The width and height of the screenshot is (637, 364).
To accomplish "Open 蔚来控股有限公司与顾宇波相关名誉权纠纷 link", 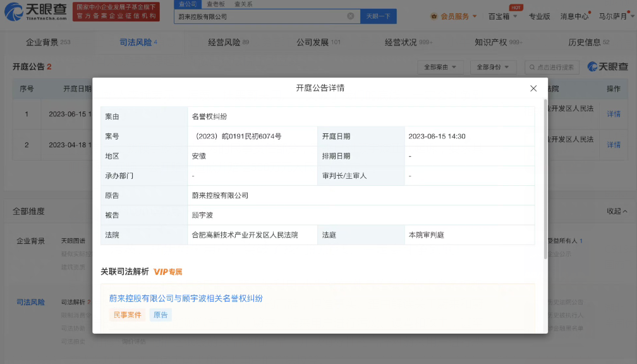I will pyautogui.click(x=186, y=298).
